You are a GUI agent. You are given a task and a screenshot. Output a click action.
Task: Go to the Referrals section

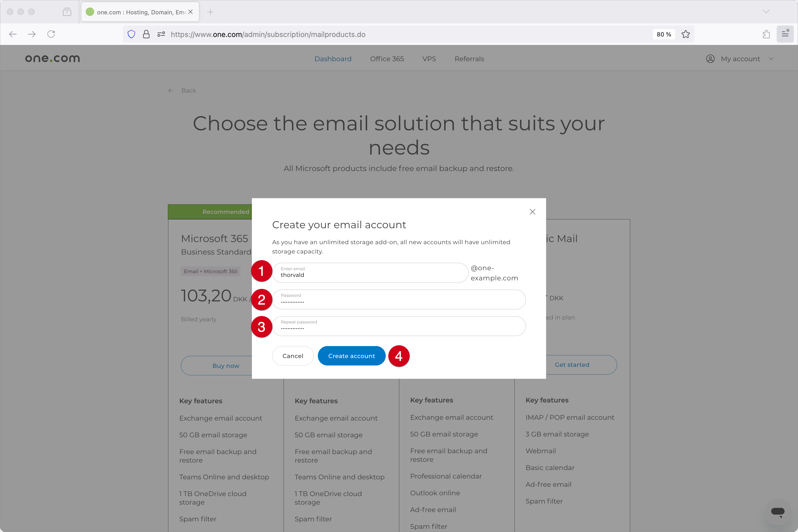(469, 59)
